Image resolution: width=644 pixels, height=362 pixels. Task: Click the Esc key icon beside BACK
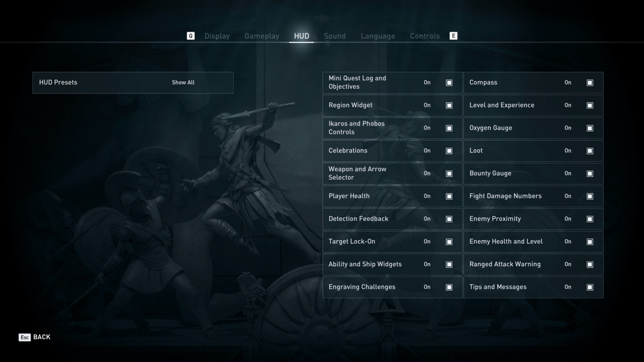tap(25, 337)
